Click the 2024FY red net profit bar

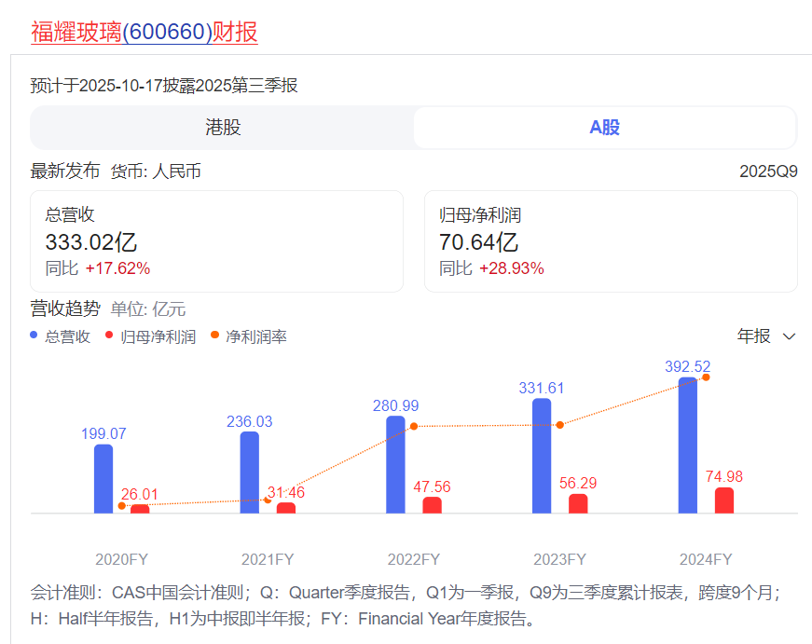tap(724, 500)
